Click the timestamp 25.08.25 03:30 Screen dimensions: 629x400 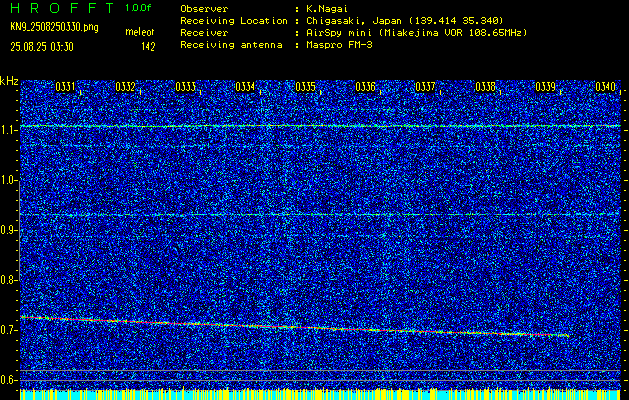tap(42, 47)
